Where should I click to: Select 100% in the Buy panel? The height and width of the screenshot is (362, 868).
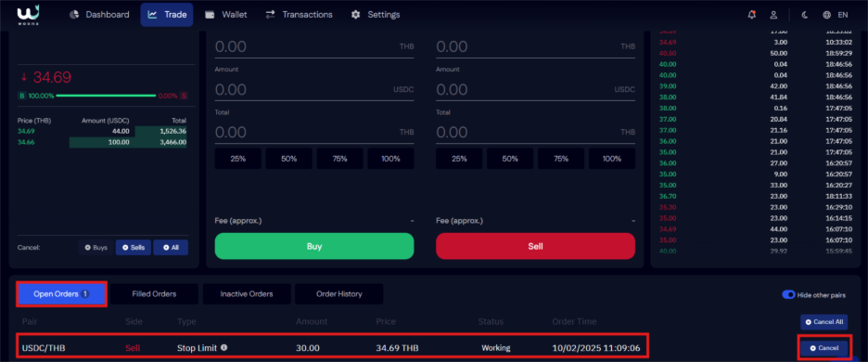point(390,159)
